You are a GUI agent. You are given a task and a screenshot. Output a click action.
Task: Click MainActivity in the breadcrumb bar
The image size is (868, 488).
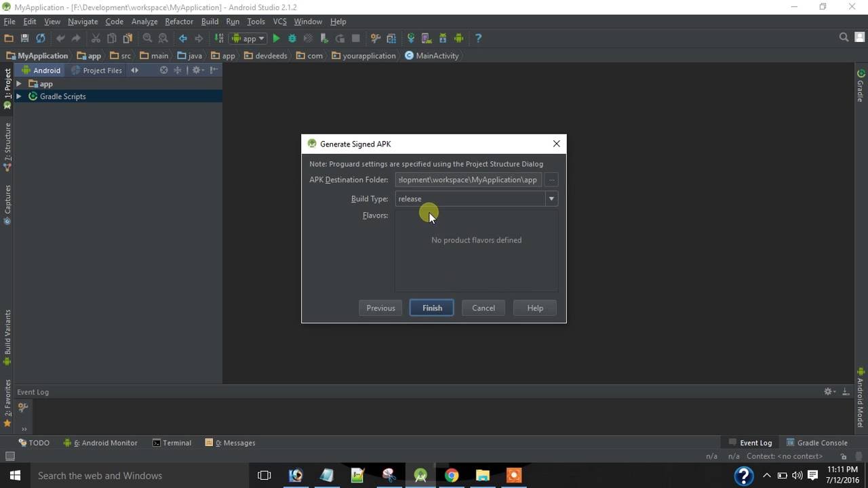(x=432, y=56)
